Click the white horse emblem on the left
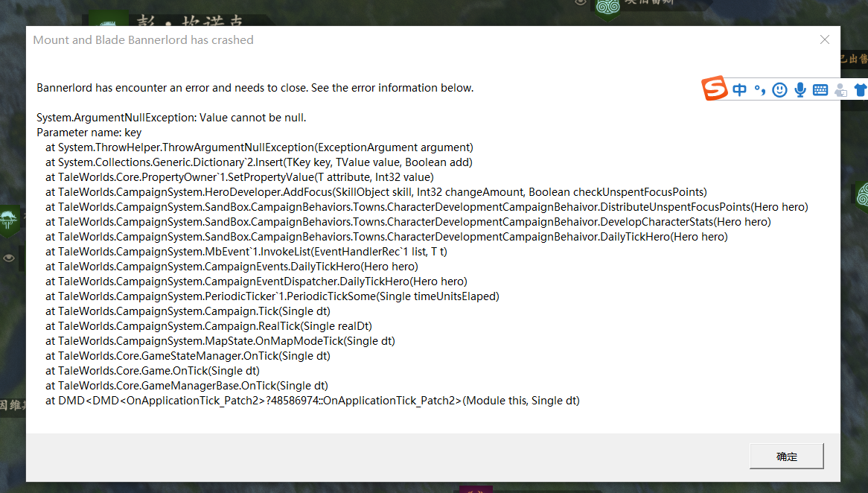Image resolution: width=868 pixels, height=493 pixels. point(9,220)
